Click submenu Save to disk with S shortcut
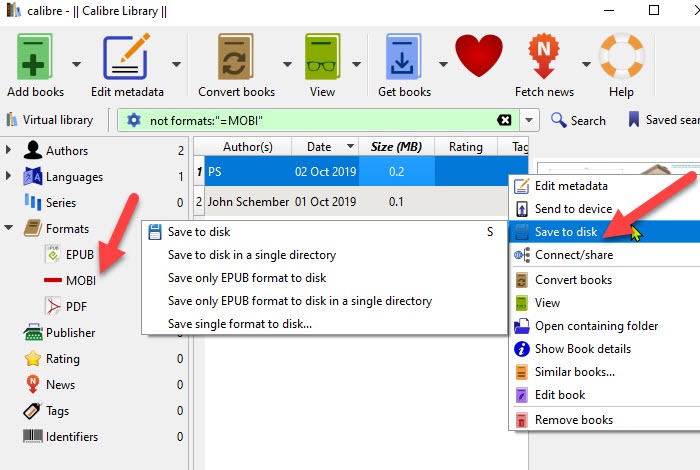This screenshot has height=470, width=700. 325,232
